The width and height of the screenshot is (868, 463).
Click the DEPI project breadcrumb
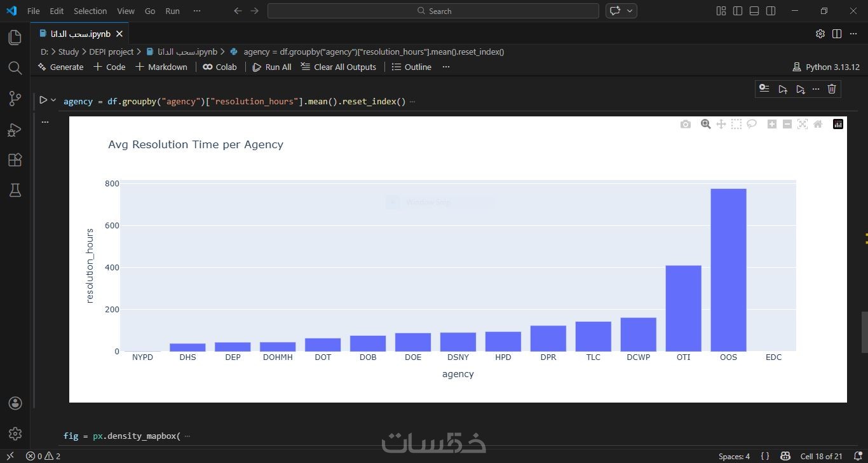111,52
